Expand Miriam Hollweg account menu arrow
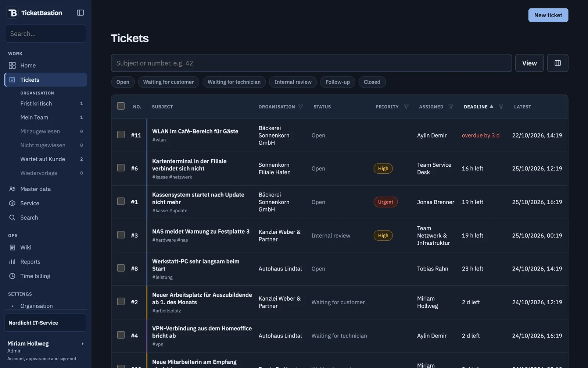 coord(82,344)
